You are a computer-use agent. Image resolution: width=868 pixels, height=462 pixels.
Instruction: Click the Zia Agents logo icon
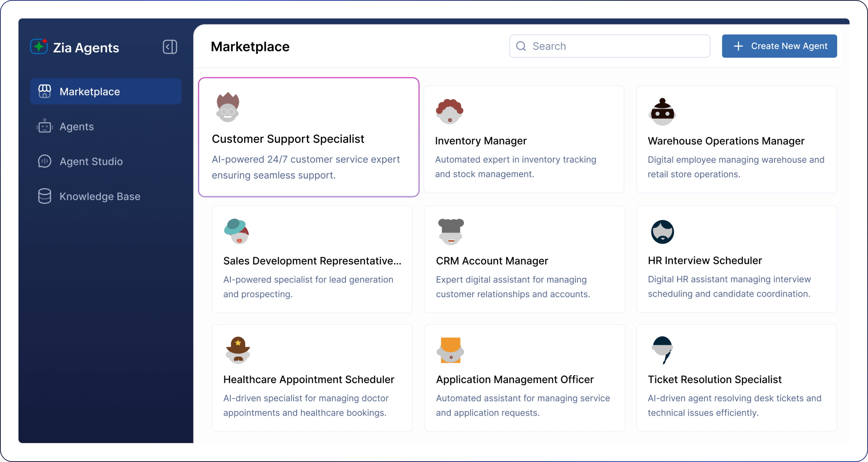39,47
